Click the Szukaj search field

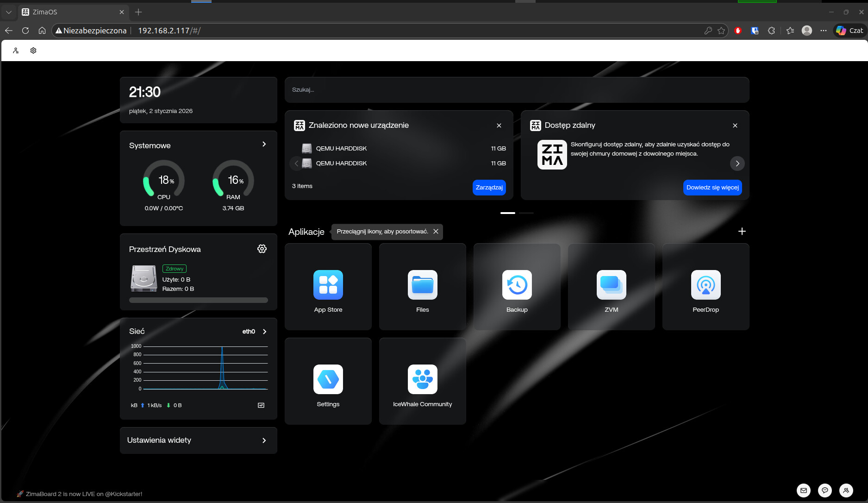tap(516, 90)
